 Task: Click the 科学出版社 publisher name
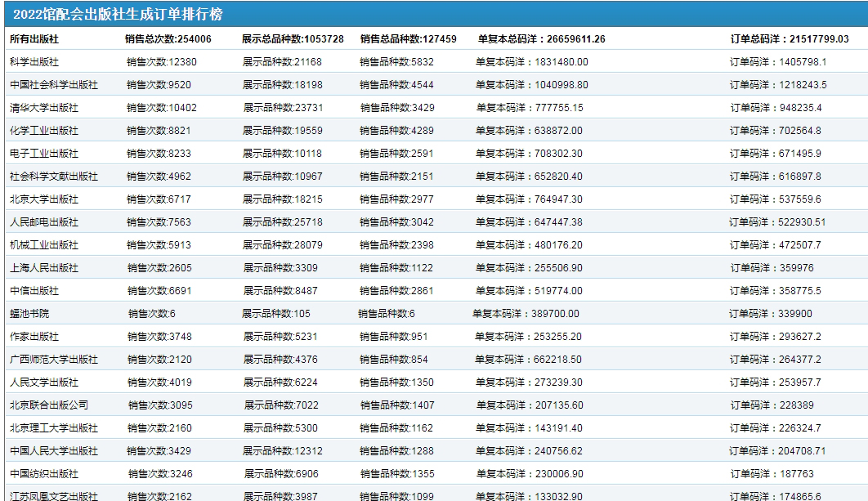[34, 62]
